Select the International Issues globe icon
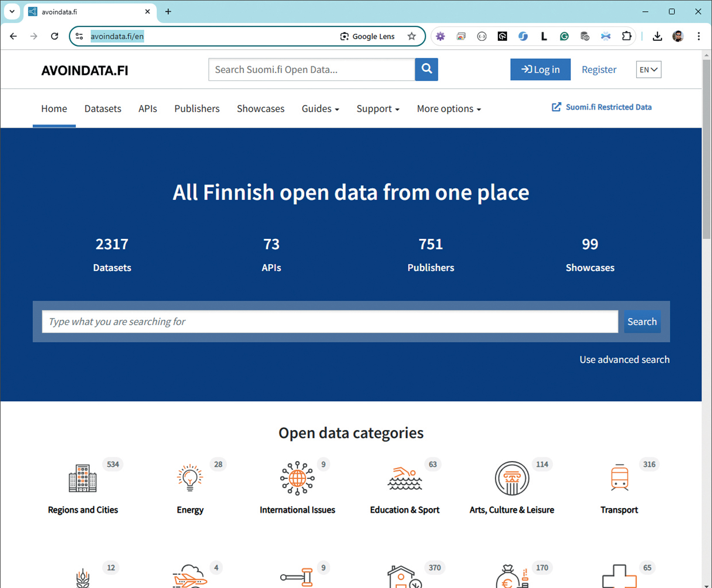This screenshot has width=712, height=588. click(297, 478)
